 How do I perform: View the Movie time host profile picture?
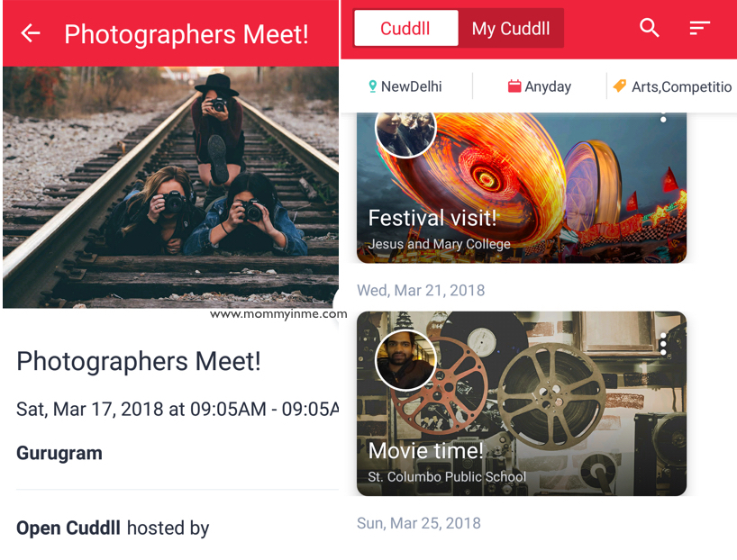[x=405, y=359]
